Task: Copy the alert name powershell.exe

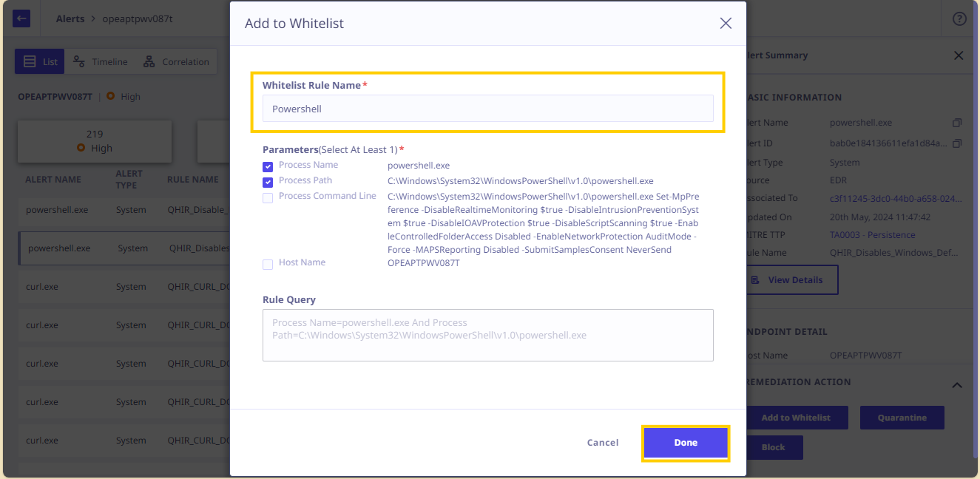Action: [x=957, y=123]
